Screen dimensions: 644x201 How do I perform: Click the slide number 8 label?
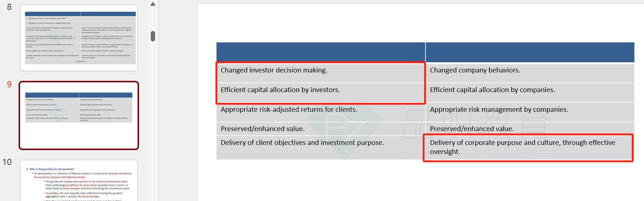tap(9, 7)
